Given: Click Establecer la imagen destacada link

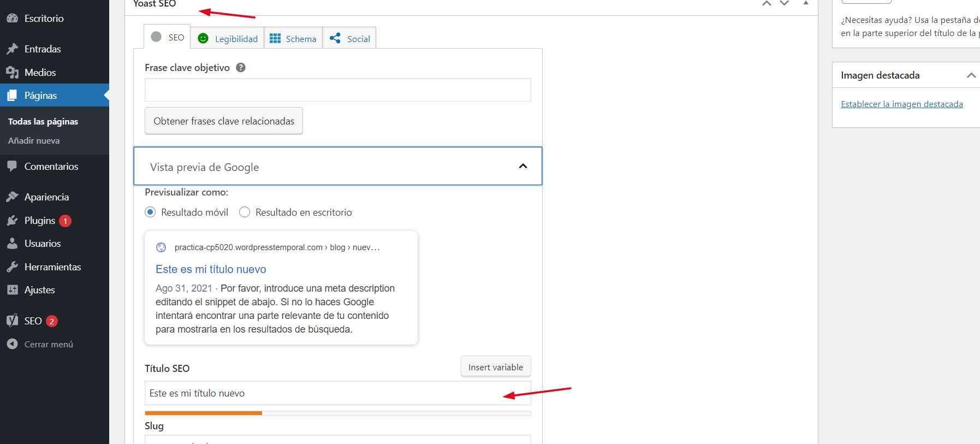Looking at the screenshot, I should tap(902, 104).
